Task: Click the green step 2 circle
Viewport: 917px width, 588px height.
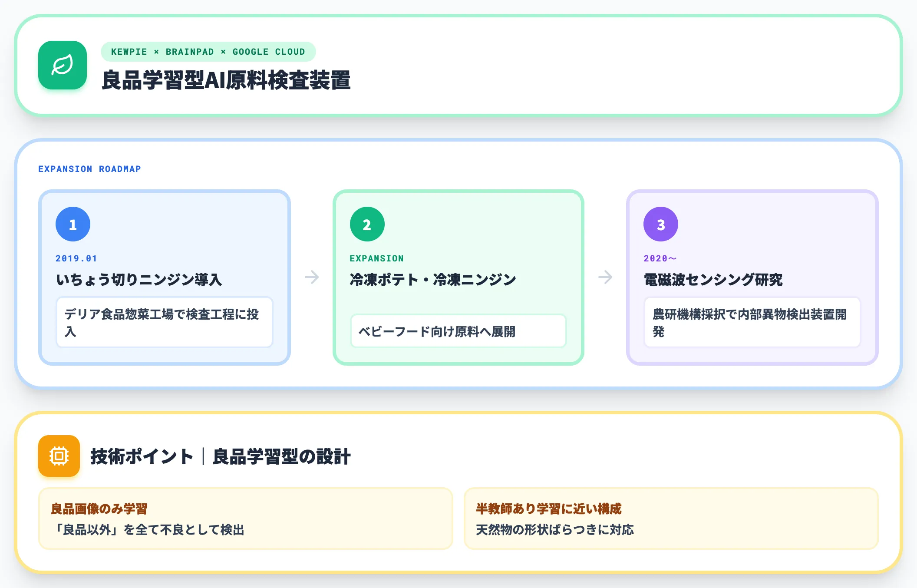Action: coord(367,224)
